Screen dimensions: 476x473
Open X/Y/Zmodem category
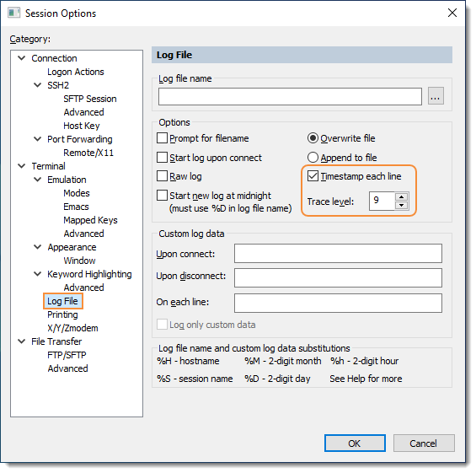[72, 328]
